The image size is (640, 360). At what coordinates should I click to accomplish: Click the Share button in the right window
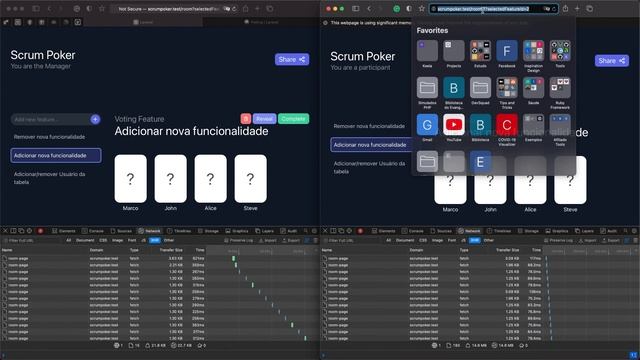click(611, 61)
